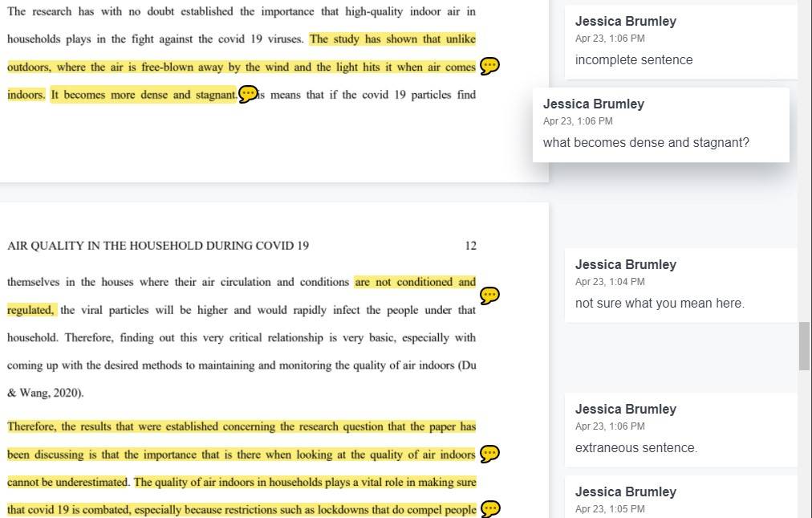
Task: Select the 'extraneous sentence.' comment card
Action: (x=681, y=430)
